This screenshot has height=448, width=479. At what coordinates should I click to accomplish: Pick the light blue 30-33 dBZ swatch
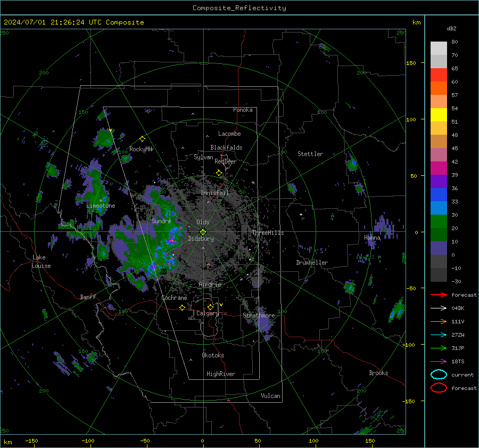[439, 208]
